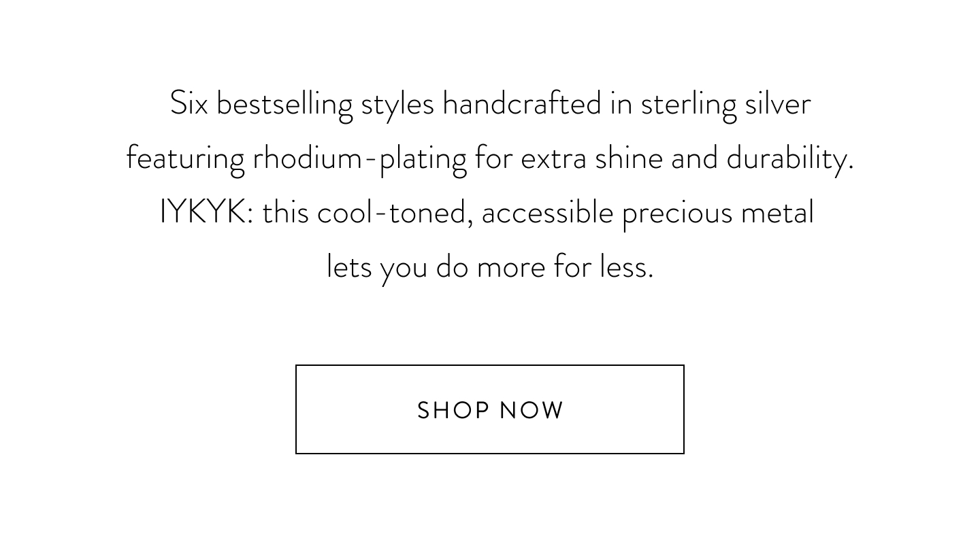Click the SHOP NOW button
This screenshot has height=542, width=980.
(489, 409)
